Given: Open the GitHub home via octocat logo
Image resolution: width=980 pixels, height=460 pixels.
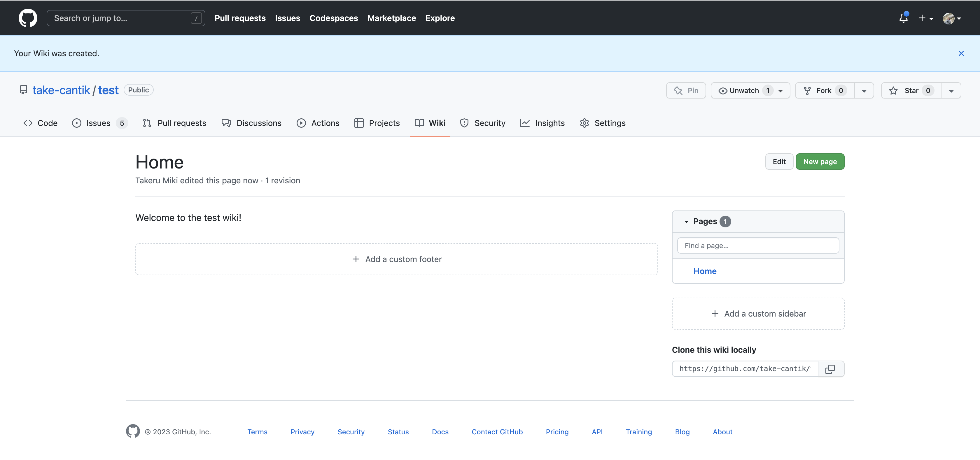Looking at the screenshot, I should (x=28, y=17).
